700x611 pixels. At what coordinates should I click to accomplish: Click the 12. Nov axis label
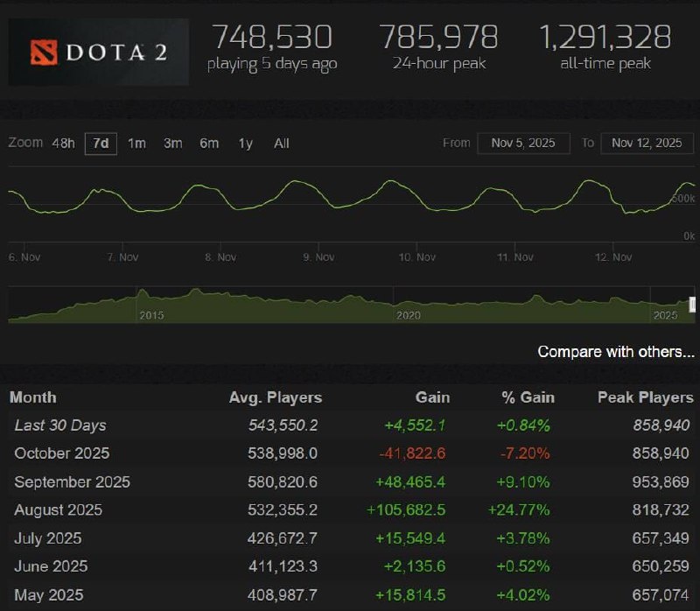[613, 257]
